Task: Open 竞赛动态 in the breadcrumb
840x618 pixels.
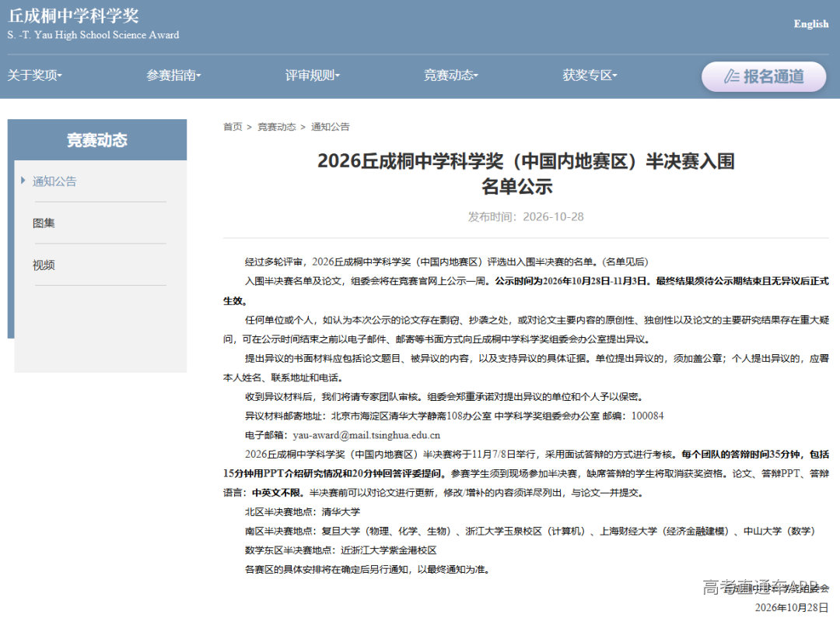Action: tap(276, 127)
